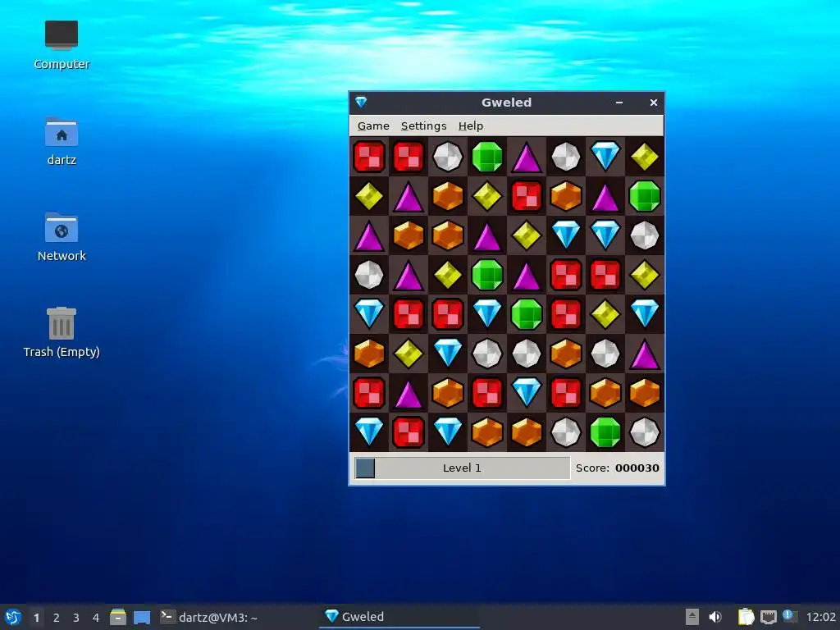Click the Gweled diamond icon in the title bar
The width and height of the screenshot is (840, 630).
click(361, 103)
